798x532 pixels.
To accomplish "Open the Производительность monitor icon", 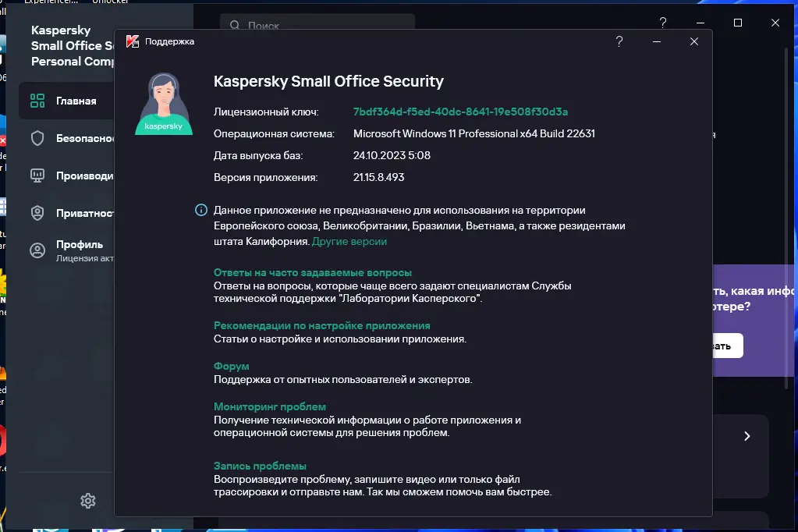I will point(37,176).
